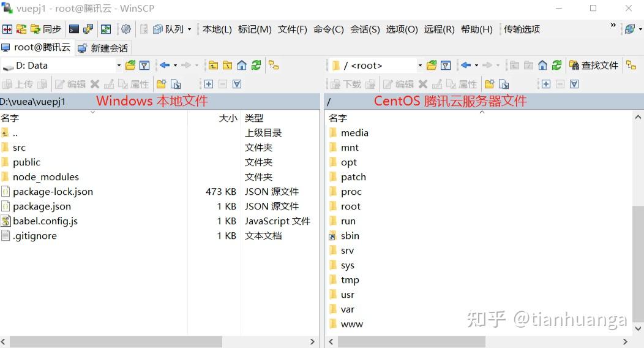Sort local files by 大小 column header

point(214,118)
